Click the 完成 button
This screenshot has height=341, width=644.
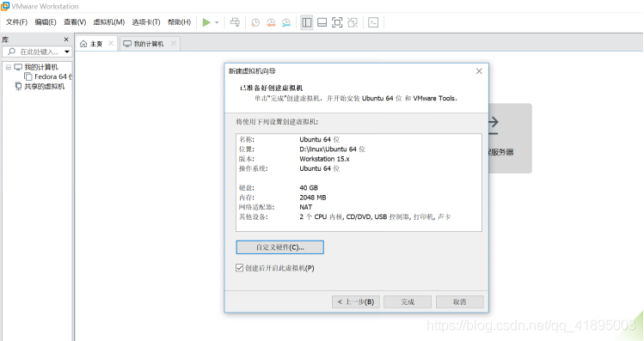tap(408, 302)
